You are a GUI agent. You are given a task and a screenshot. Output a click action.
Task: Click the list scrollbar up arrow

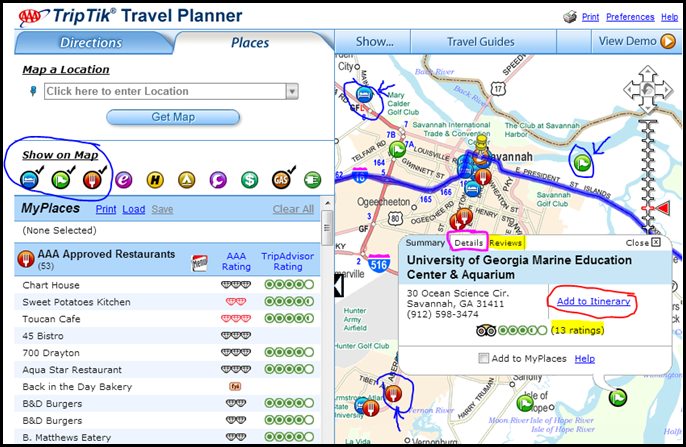(327, 203)
